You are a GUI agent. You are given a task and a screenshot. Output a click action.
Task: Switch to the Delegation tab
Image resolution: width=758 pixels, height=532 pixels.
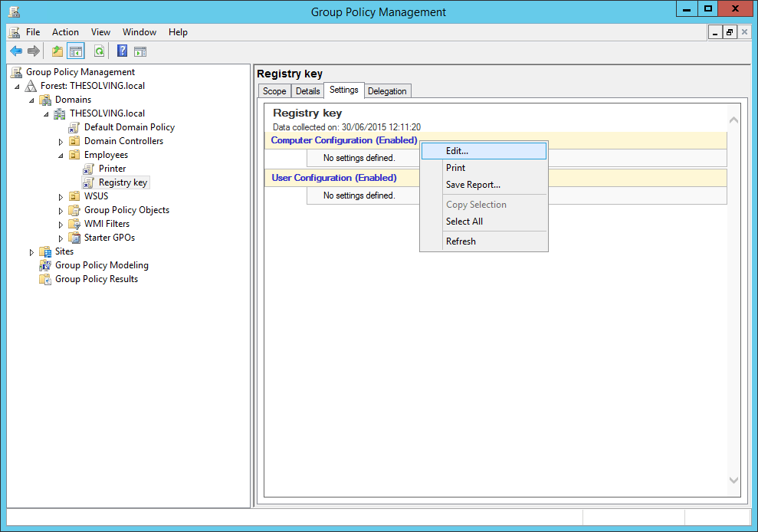click(x=387, y=90)
